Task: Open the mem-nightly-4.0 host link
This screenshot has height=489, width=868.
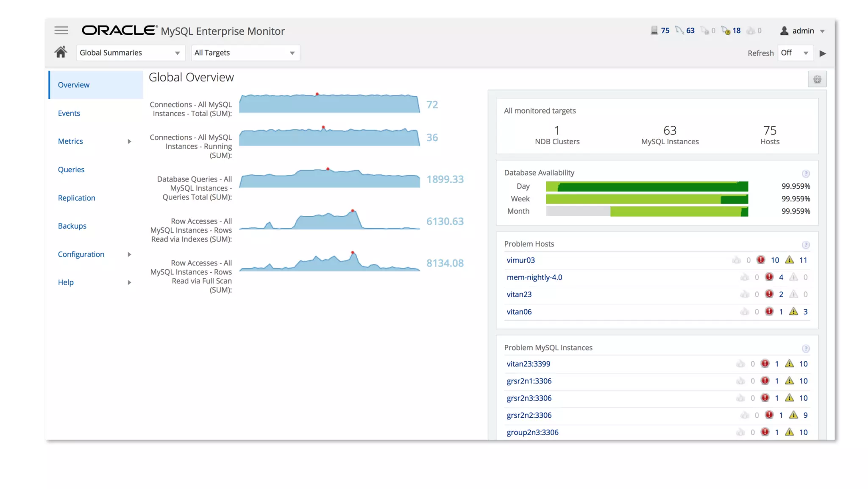Action: pyautogui.click(x=534, y=277)
